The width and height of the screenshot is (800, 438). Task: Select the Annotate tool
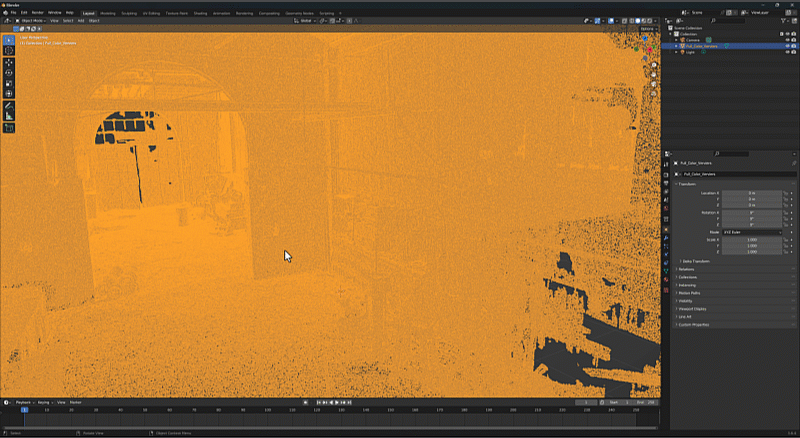tap(9, 106)
